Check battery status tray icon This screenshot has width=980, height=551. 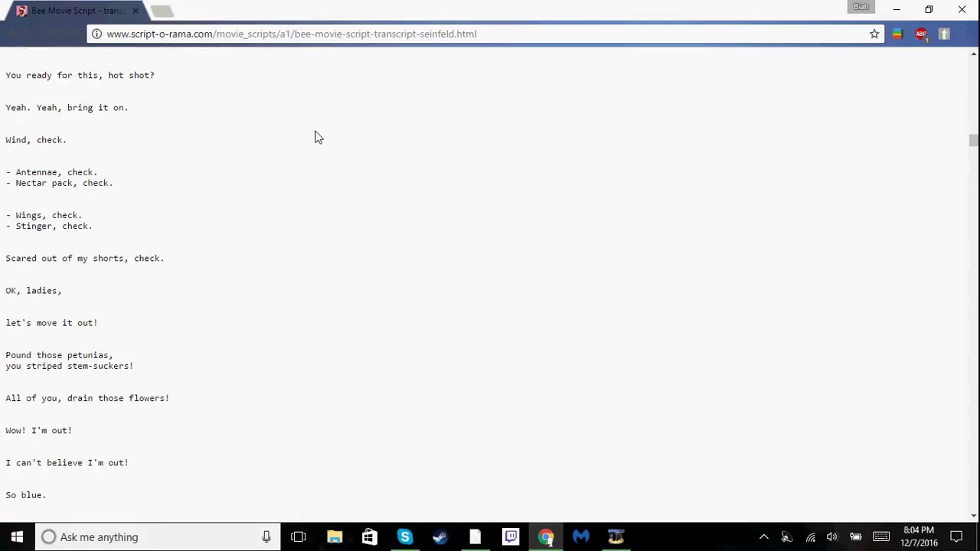pos(855,536)
